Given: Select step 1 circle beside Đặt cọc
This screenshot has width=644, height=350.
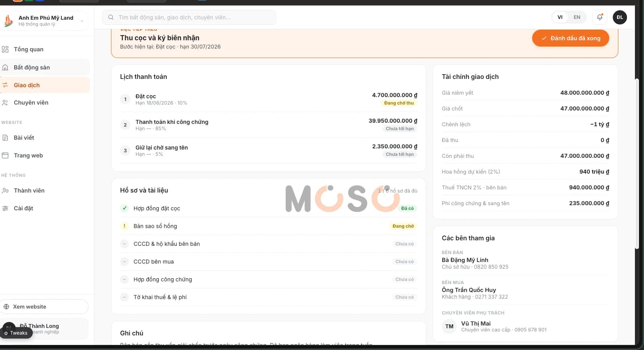Looking at the screenshot, I should 125,99.
